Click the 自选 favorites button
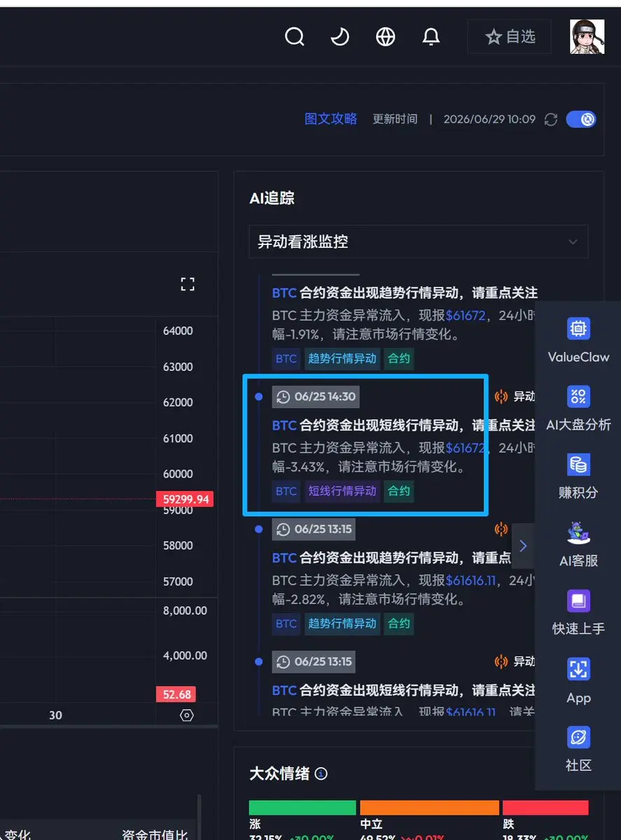This screenshot has height=840, width=621. pos(510,36)
